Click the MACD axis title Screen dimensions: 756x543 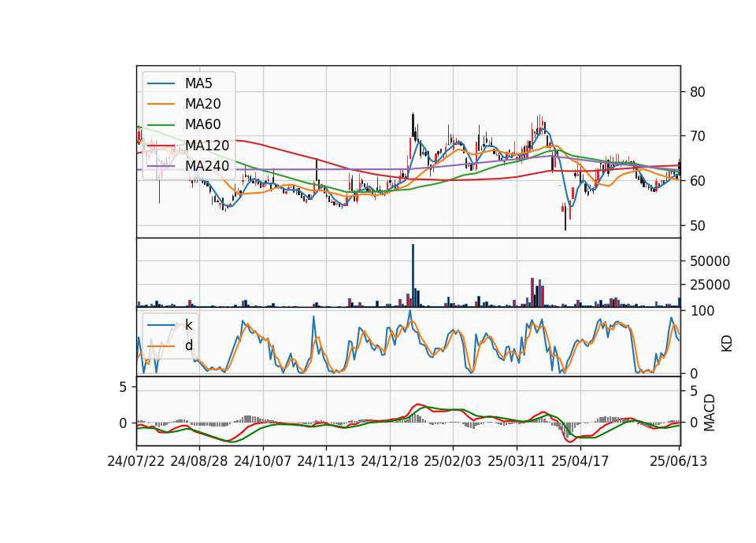click(x=710, y=412)
